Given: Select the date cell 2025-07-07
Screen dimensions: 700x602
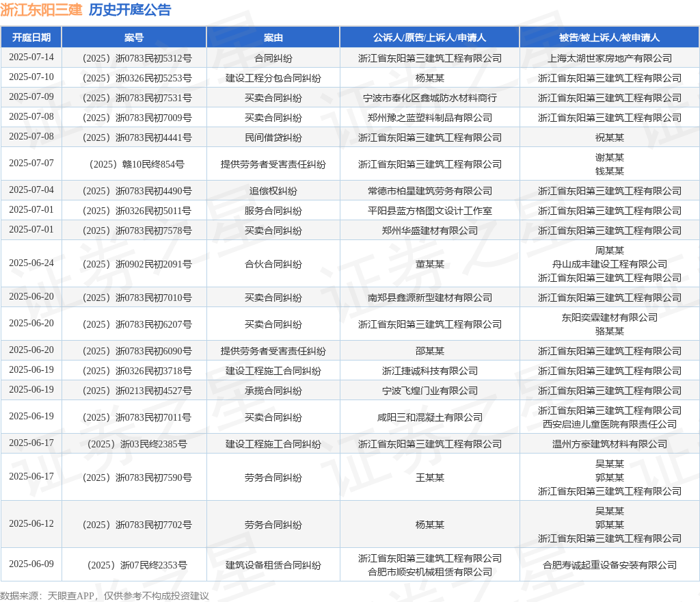Looking at the screenshot, I should pos(31,163).
